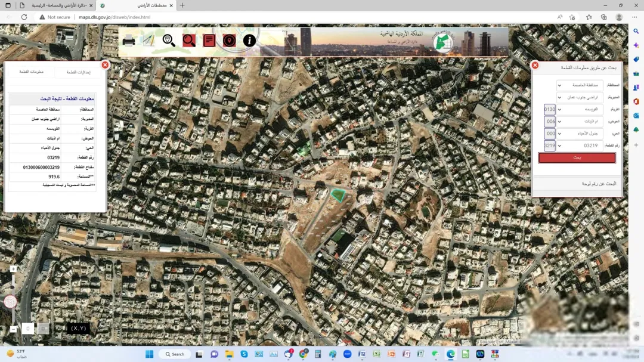Screen dimensions: 644x362
Task: Click the printer icon in map toolbar
Action: click(129, 41)
